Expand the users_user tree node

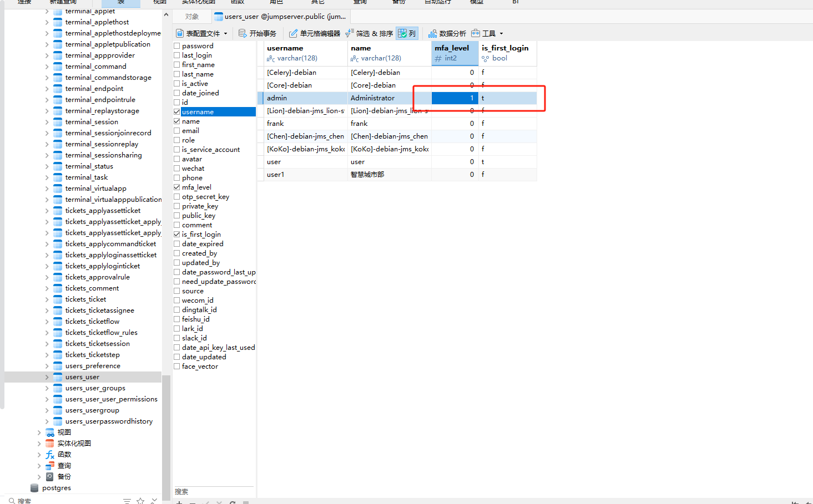pyautogui.click(x=47, y=377)
